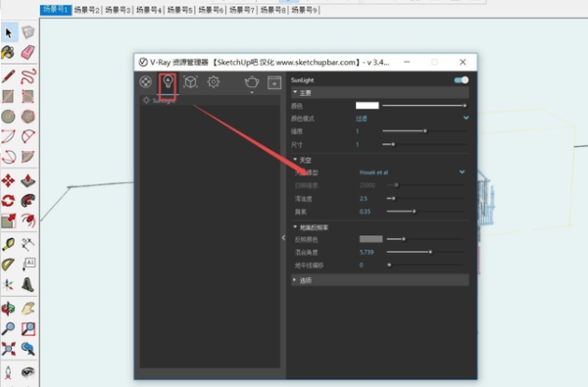Select the Position Camera tool
The height and width of the screenshot is (387, 588).
8,372
